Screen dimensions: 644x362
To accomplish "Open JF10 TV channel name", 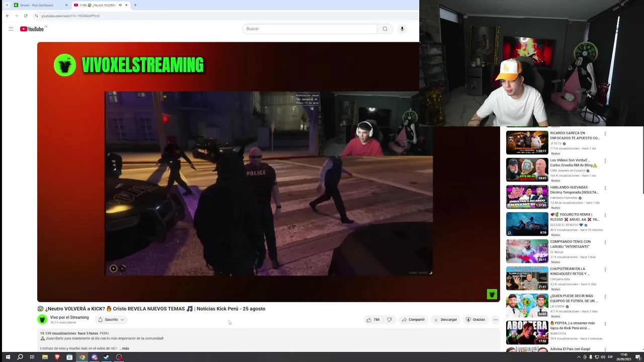I will pos(556,143).
